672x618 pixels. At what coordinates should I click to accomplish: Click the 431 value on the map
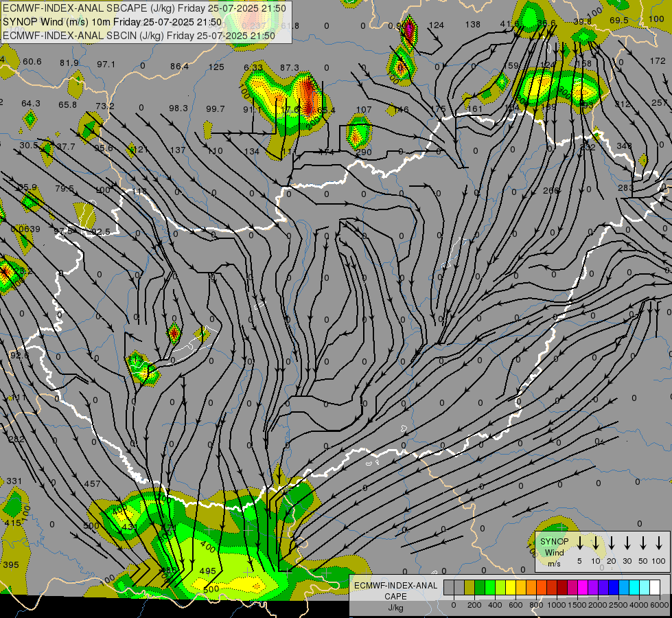[130, 527]
